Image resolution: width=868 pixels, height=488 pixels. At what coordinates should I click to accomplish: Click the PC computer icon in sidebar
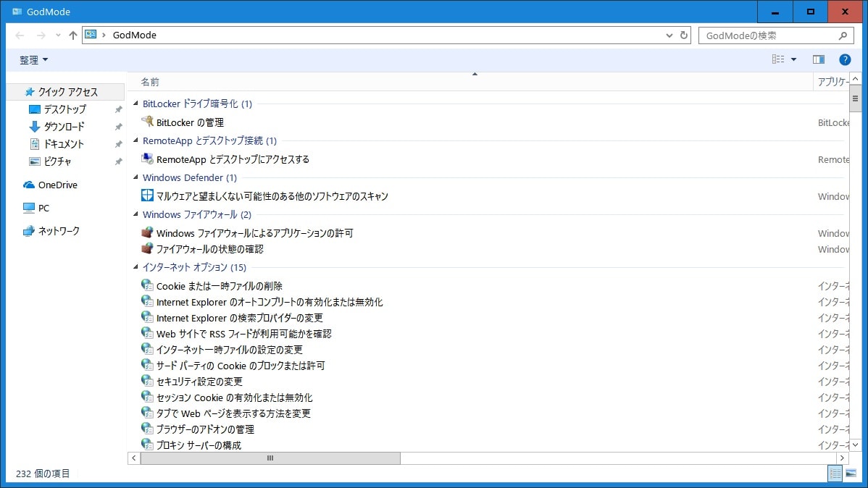[29, 208]
